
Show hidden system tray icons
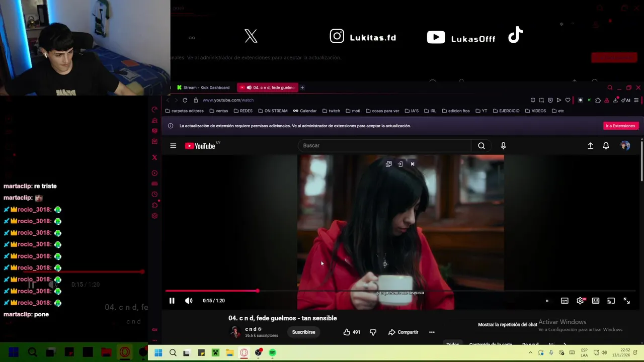[530, 353]
